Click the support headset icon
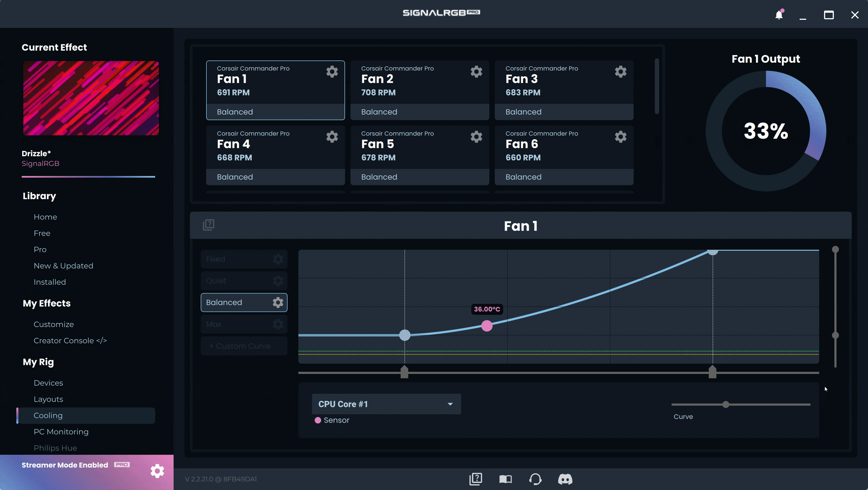 pyautogui.click(x=535, y=479)
